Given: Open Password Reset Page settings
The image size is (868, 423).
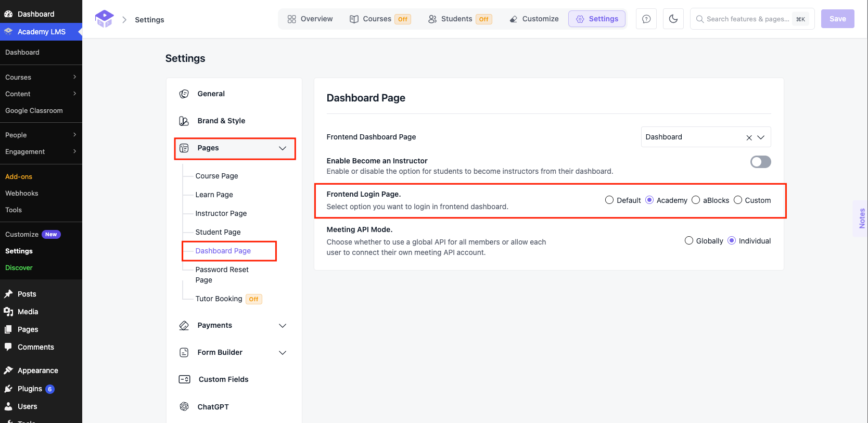Looking at the screenshot, I should (222, 275).
